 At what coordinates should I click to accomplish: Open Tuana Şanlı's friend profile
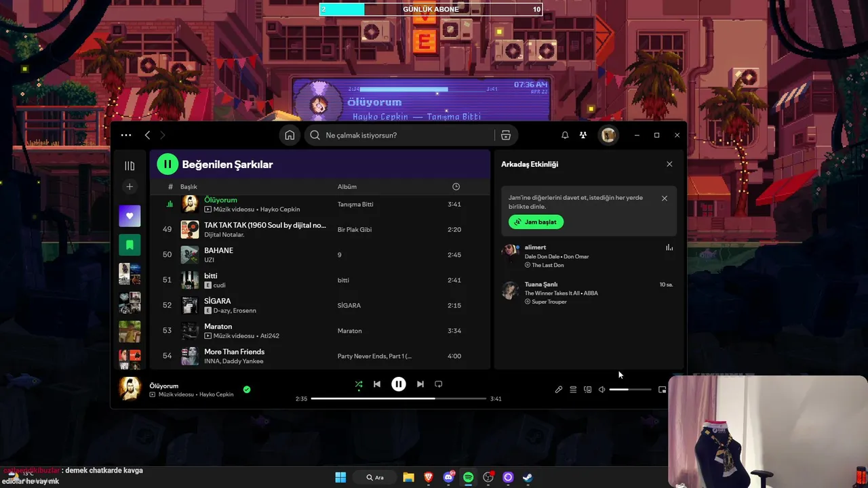coord(541,284)
